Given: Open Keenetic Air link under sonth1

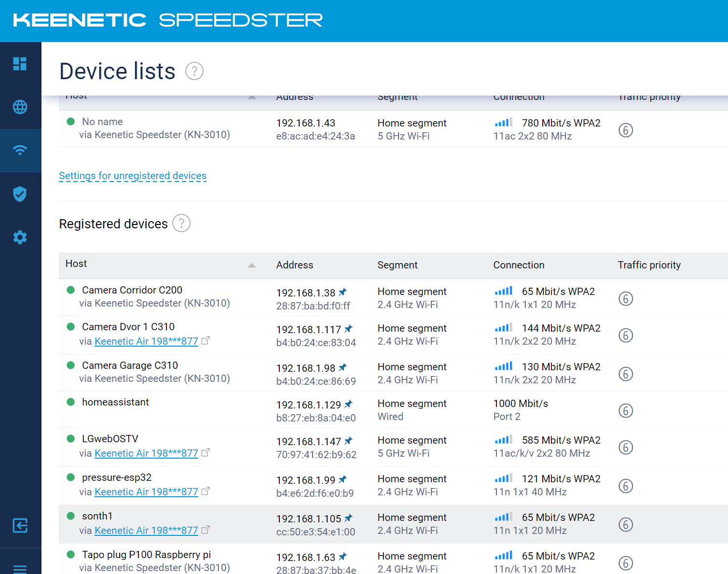Looking at the screenshot, I should tap(146, 531).
